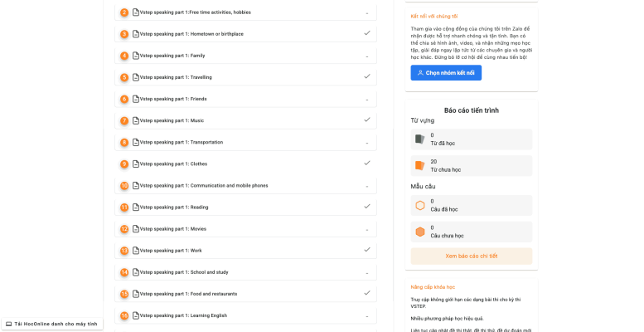Click the dash status on Transportation row
Image resolution: width=644 pixels, height=332 pixels.
(x=367, y=143)
